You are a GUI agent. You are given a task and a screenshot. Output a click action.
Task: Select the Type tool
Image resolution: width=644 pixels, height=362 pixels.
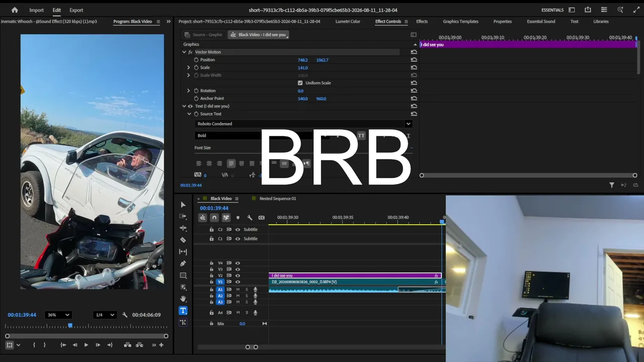pos(183,311)
